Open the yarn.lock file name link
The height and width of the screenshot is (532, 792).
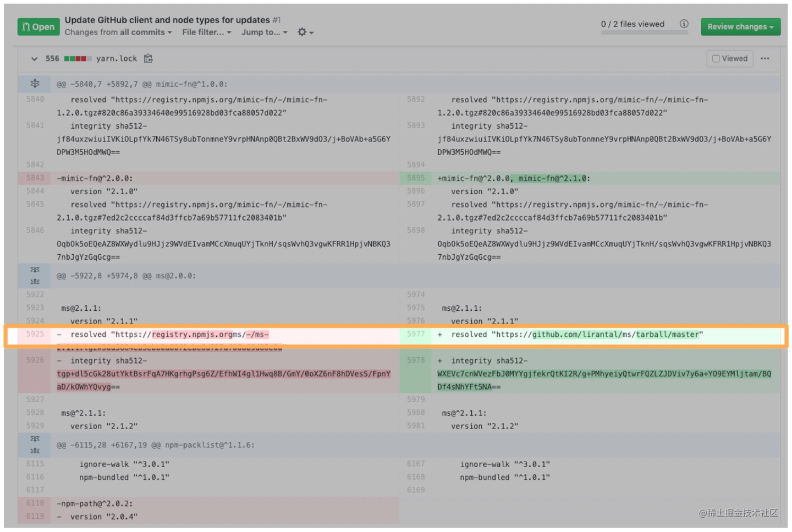117,58
